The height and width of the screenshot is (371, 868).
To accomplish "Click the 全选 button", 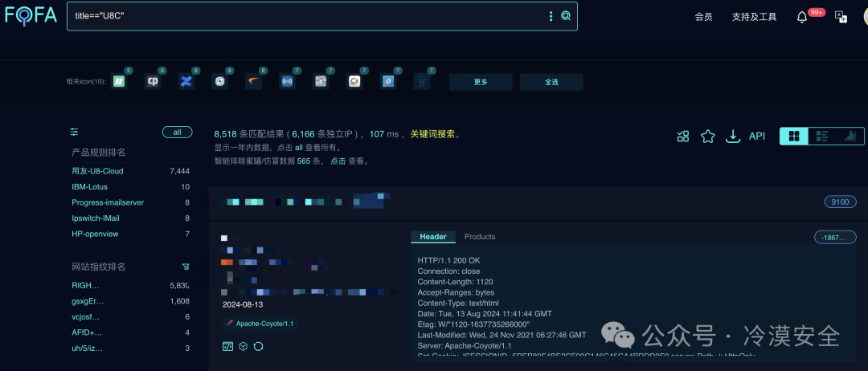I will [x=551, y=82].
